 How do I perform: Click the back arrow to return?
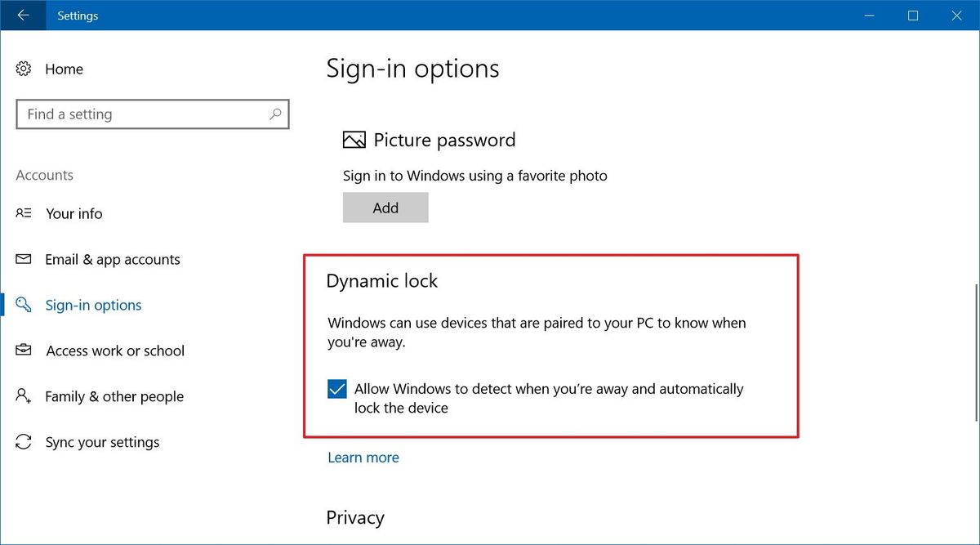(x=22, y=15)
